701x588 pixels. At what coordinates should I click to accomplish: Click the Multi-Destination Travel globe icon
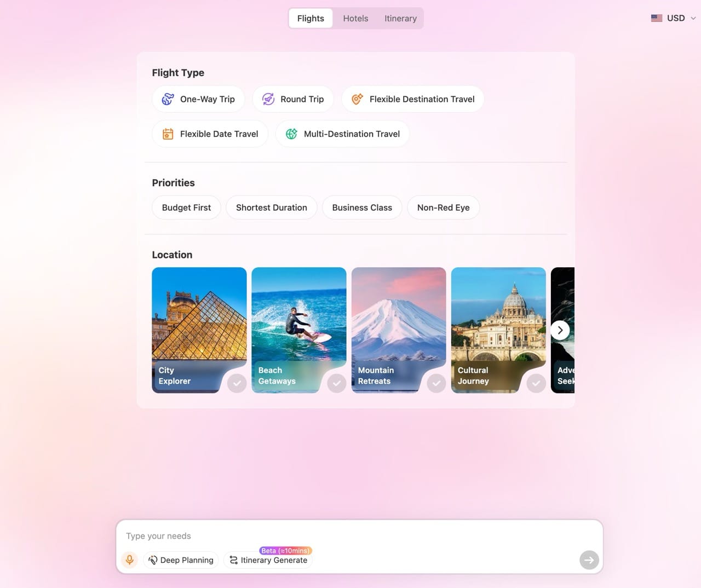[x=291, y=134]
